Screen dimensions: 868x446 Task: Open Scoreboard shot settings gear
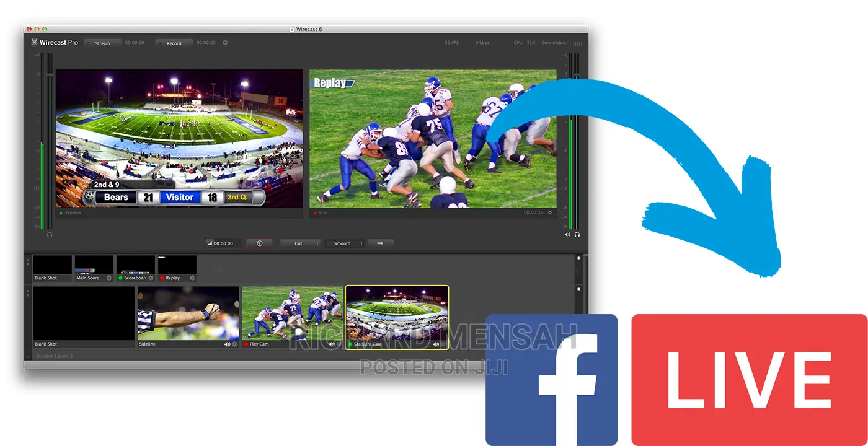tap(151, 278)
